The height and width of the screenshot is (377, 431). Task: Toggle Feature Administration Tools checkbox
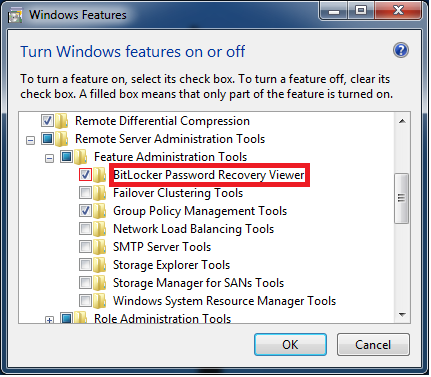click(x=66, y=156)
